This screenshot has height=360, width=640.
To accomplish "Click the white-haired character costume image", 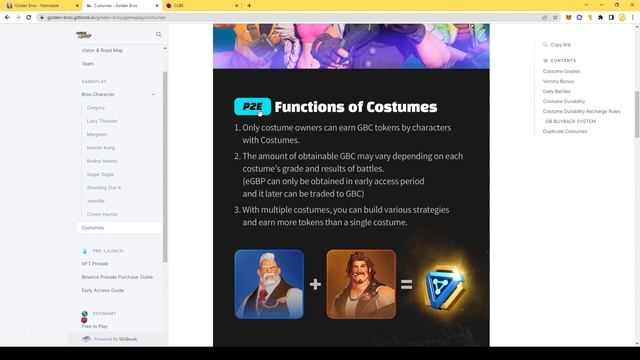I will pyautogui.click(x=269, y=284).
